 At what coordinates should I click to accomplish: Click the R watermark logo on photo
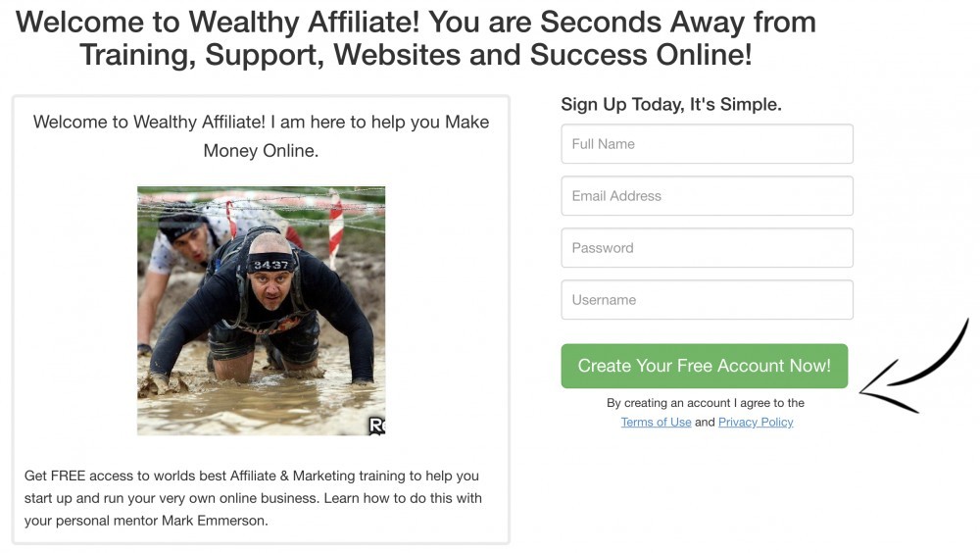pyautogui.click(x=377, y=426)
